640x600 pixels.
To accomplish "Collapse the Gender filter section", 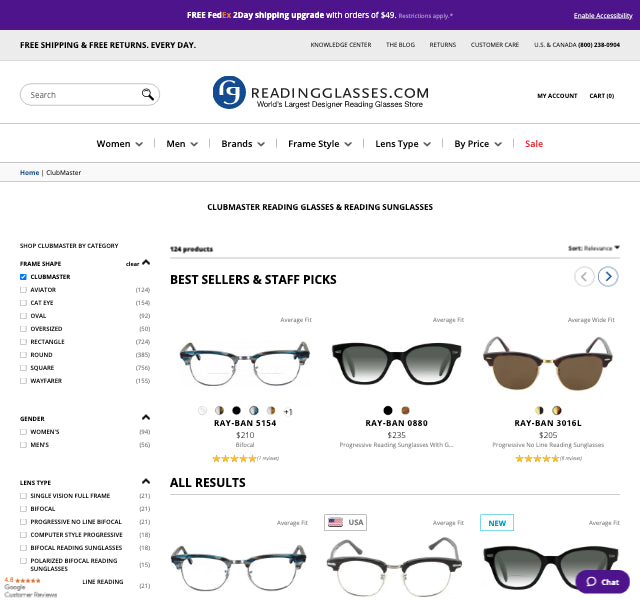I will [x=146, y=418].
